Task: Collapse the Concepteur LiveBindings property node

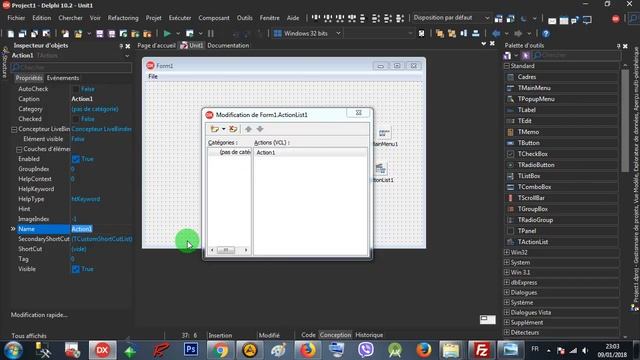Action: click(x=14, y=129)
